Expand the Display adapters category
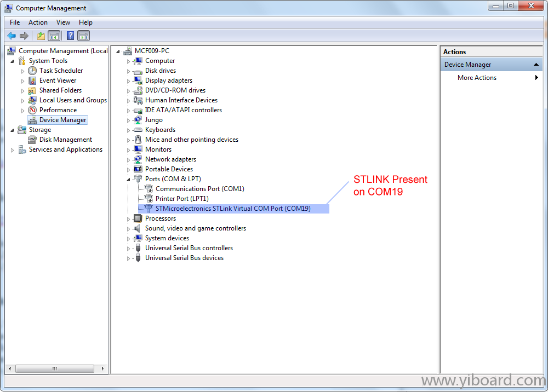Viewport: 548px width, 392px height. pyautogui.click(x=129, y=81)
